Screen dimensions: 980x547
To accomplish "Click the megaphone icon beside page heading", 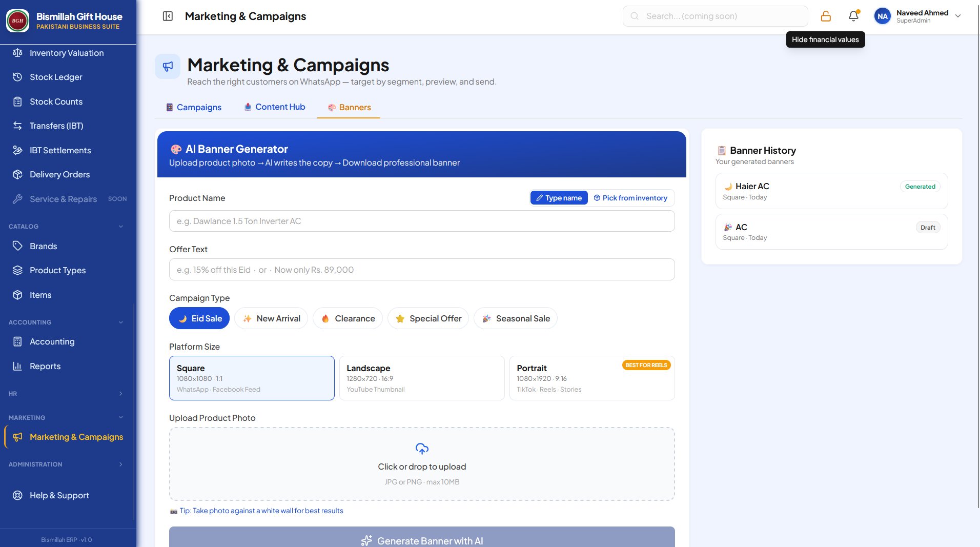I will click(168, 66).
